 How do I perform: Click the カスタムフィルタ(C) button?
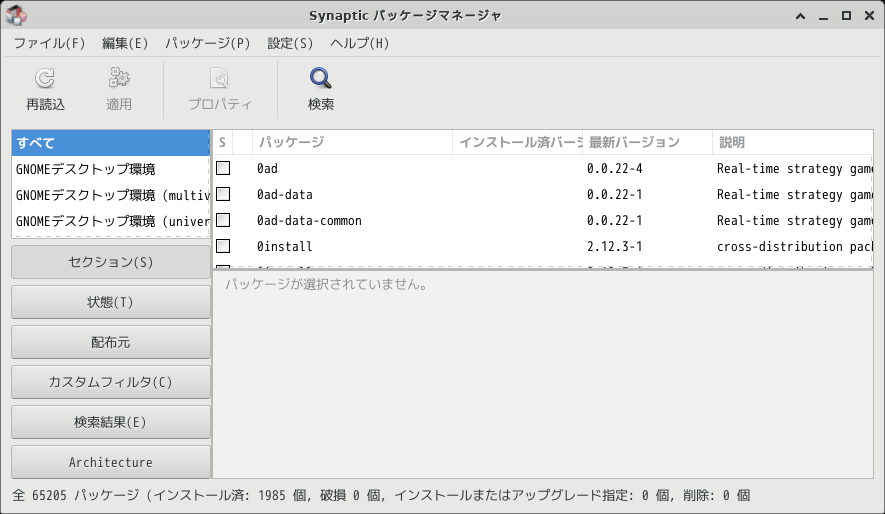click(111, 382)
